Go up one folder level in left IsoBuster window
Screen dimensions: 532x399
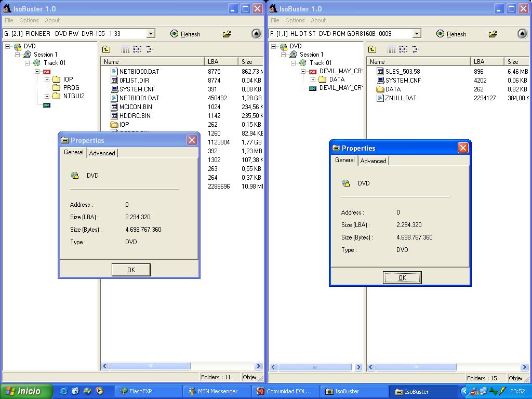pyautogui.click(x=106, y=49)
